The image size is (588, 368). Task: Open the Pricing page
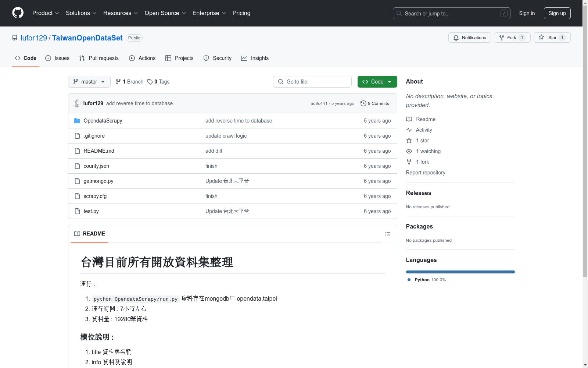[241, 13]
